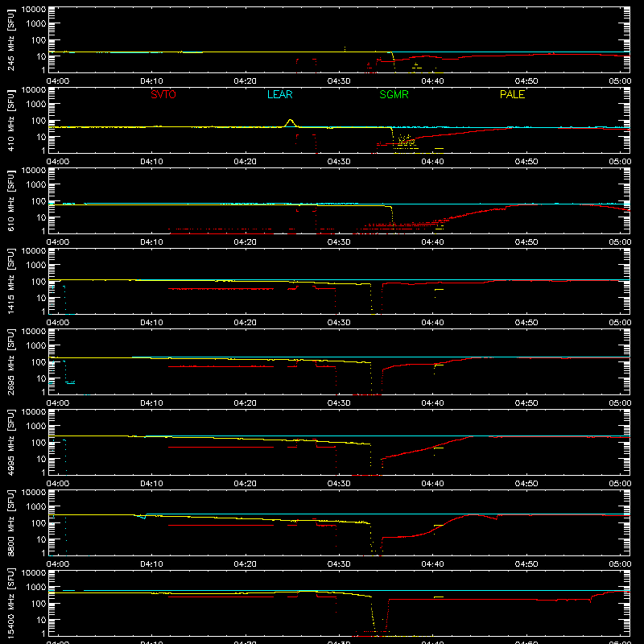
Task: Click 04:50 tick under the 410 MHz plot
Action: tap(526, 162)
